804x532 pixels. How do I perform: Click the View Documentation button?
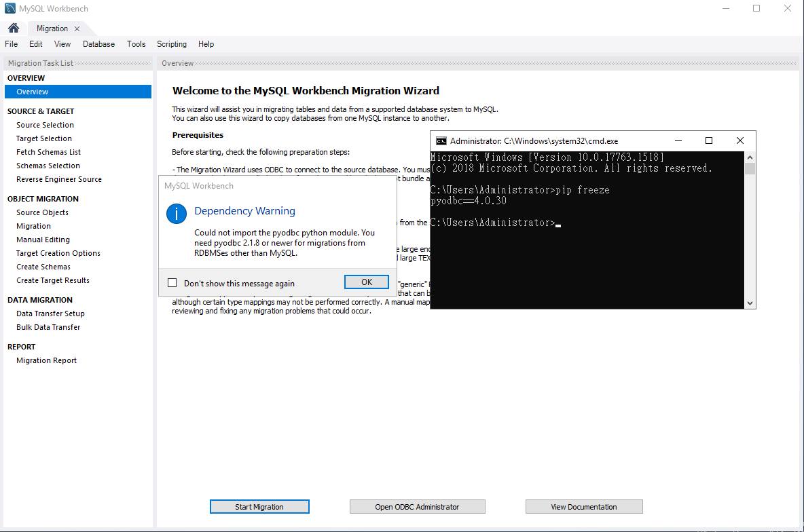(584, 506)
